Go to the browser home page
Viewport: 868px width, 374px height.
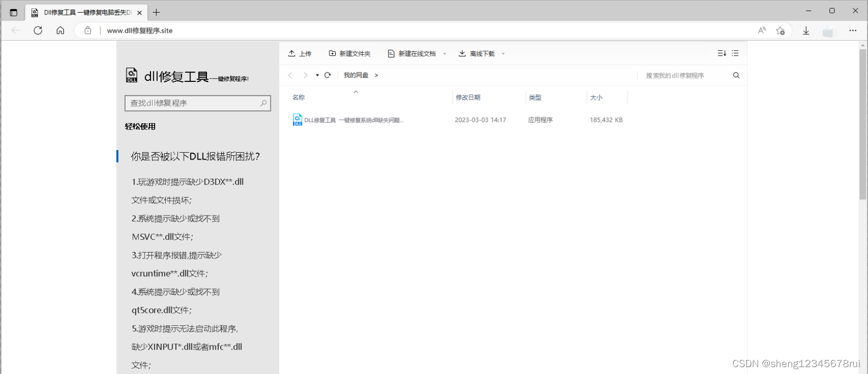[x=60, y=31]
